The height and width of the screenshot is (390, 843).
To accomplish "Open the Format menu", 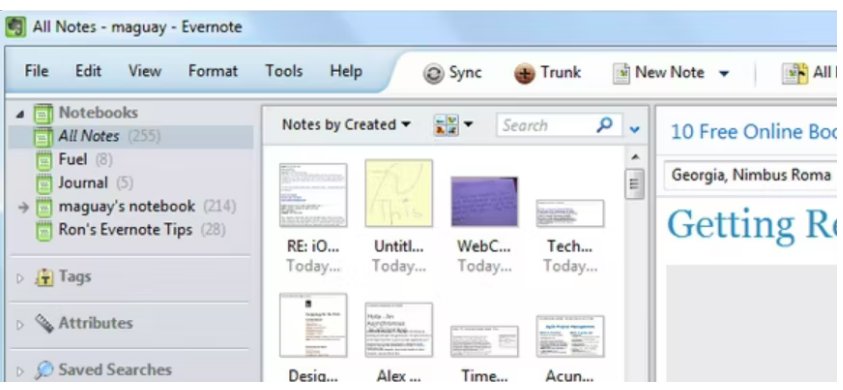I will pos(213,72).
